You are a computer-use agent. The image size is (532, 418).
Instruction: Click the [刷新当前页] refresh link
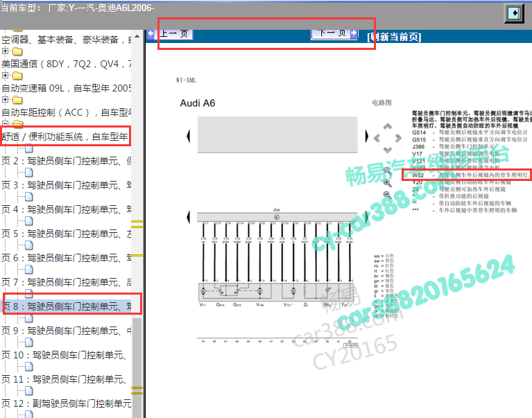(x=394, y=37)
